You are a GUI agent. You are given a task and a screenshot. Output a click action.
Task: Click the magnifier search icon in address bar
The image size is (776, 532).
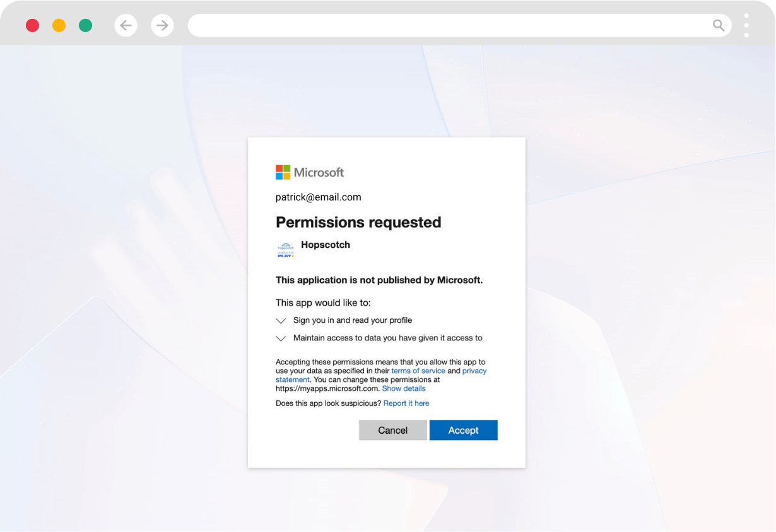[x=718, y=25]
